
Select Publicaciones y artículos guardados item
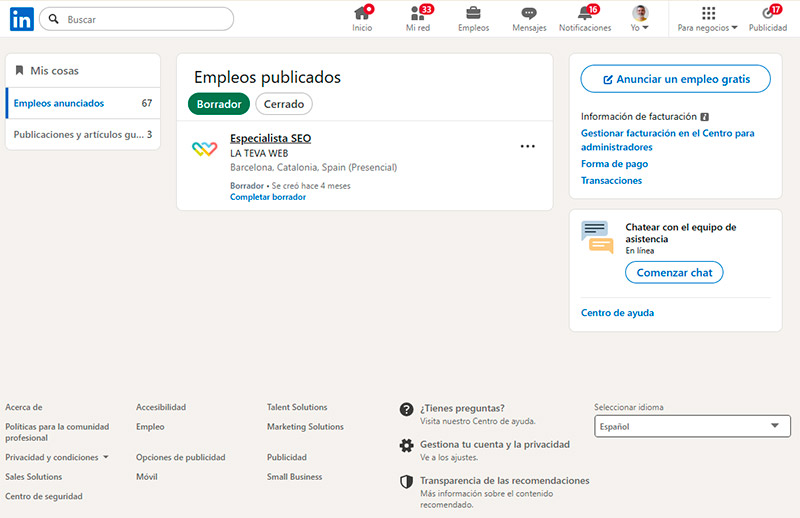pos(83,134)
